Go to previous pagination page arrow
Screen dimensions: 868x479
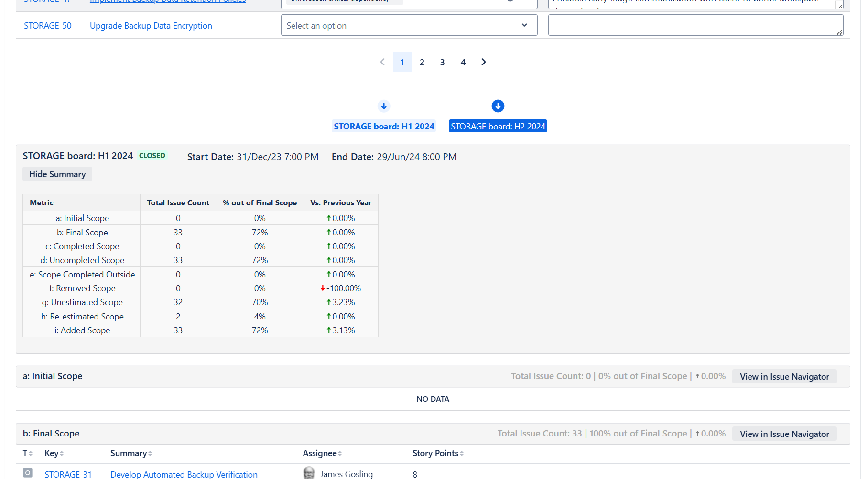click(382, 62)
